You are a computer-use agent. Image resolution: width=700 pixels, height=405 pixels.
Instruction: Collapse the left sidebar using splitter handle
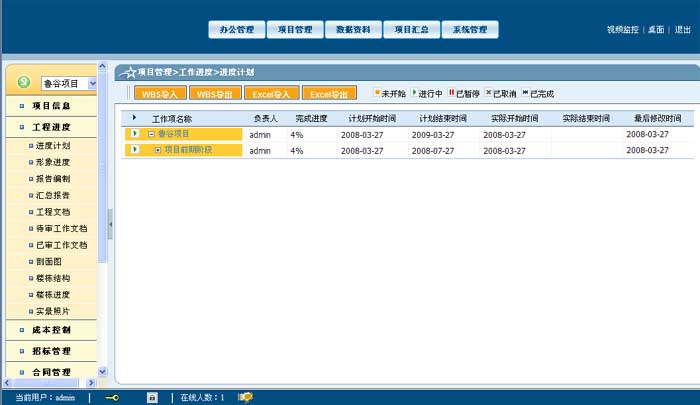[x=110, y=223]
